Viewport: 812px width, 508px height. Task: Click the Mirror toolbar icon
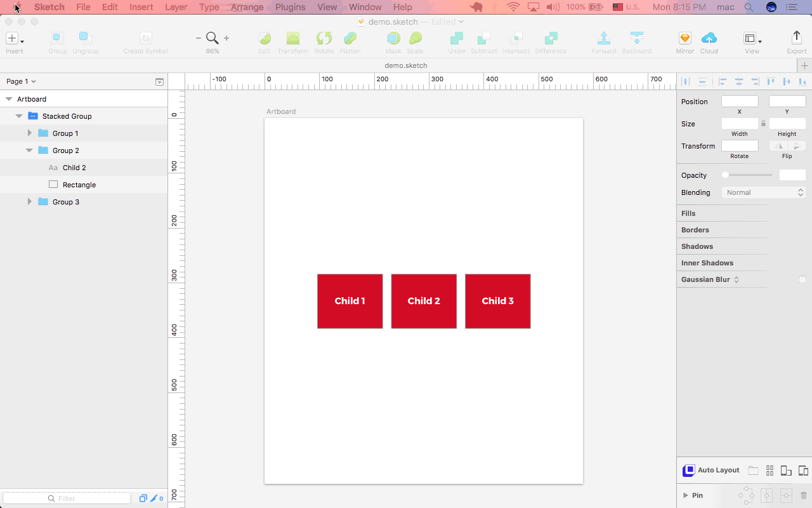pos(684,39)
